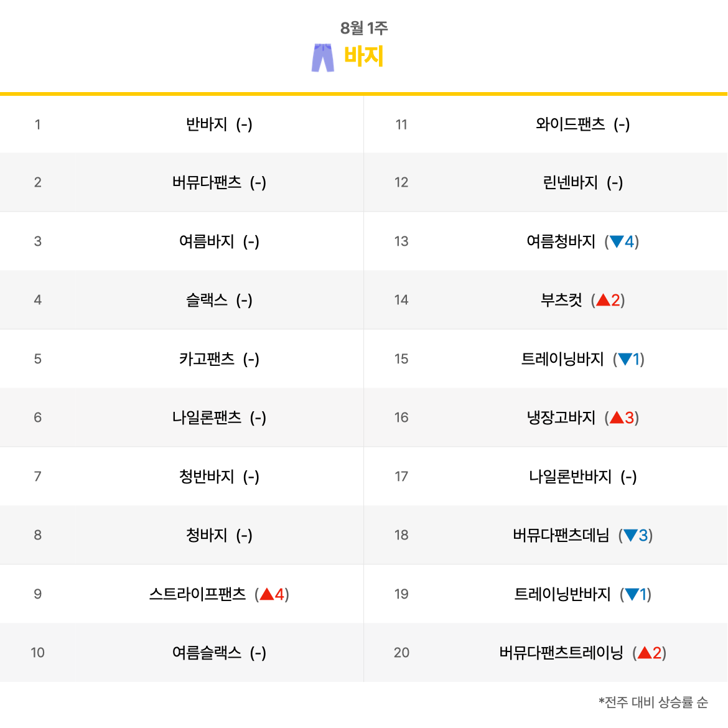Screen dimensions: 728x728
Task: Open the 버뮤다팬츠 keyword
Action: (x=207, y=182)
